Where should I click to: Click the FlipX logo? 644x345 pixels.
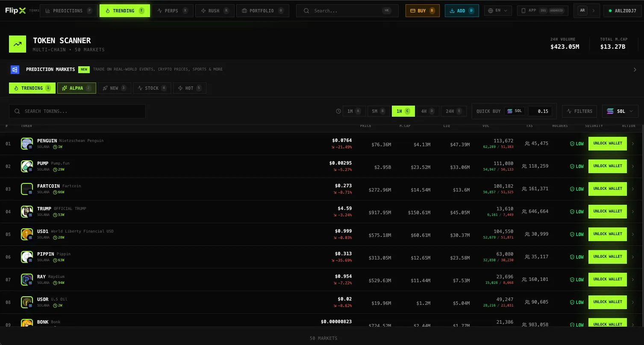coord(15,11)
